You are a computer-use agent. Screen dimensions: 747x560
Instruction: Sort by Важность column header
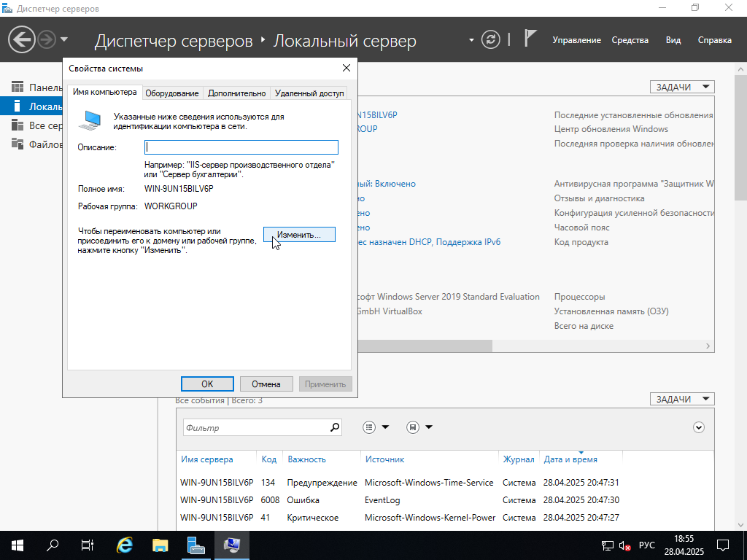coord(307,459)
